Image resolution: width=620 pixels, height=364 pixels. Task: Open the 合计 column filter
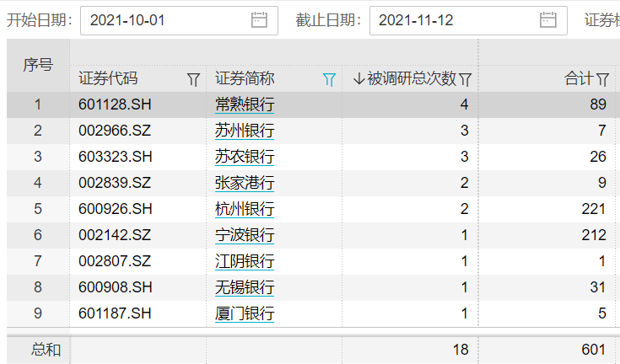(x=603, y=79)
